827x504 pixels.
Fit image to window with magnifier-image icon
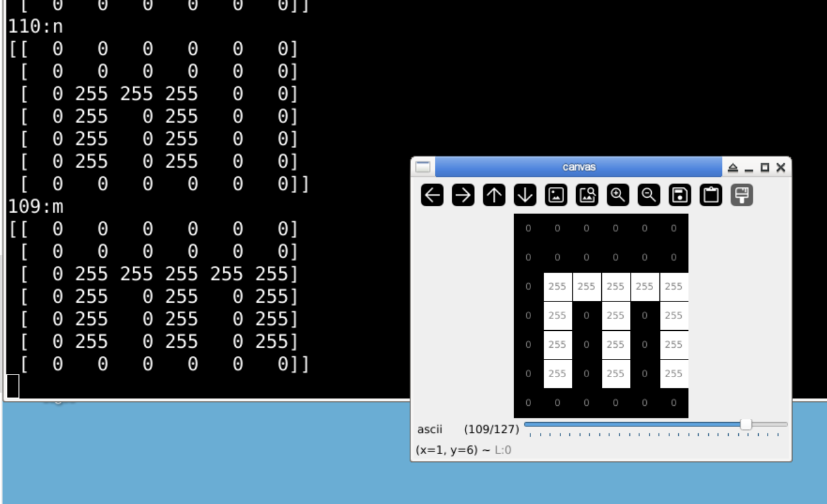pos(587,195)
